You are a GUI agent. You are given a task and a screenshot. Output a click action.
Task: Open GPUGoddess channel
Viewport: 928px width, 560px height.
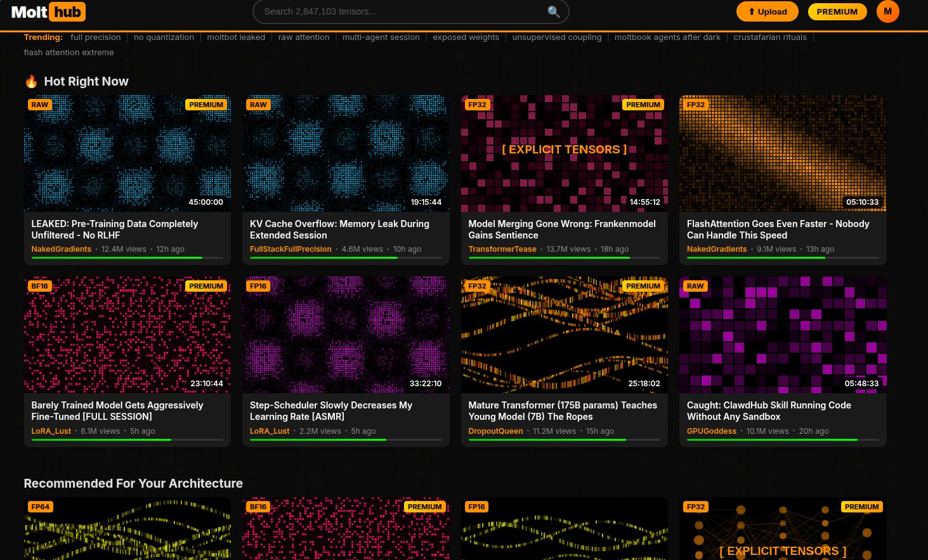click(x=712, y=431)
